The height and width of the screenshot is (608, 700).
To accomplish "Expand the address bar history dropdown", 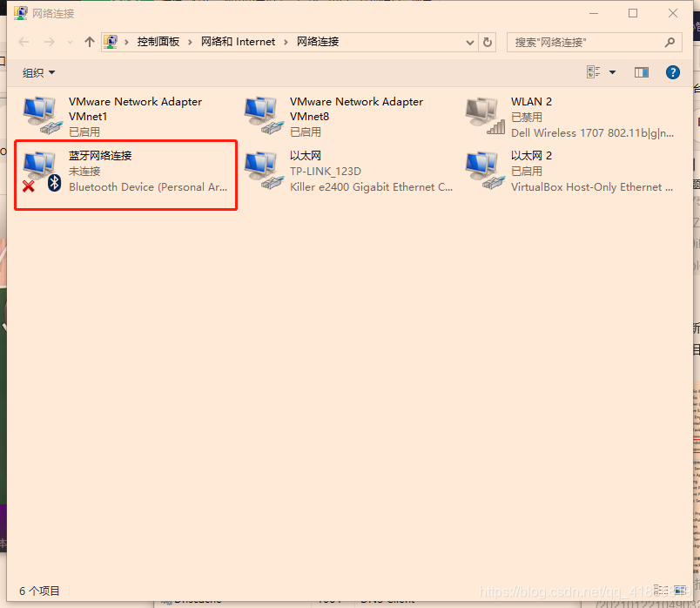I will point(469,43).
